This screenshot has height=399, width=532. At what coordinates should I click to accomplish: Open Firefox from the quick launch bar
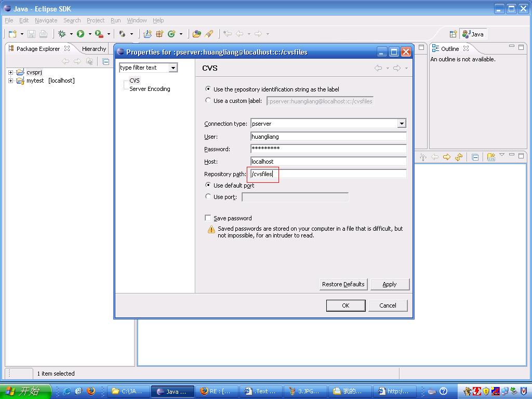(x=90, y=391)
